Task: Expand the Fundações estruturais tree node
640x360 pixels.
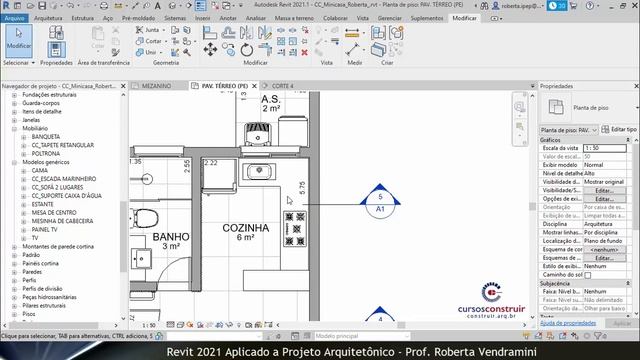Action: pyautogui.click(x=14, y=95)
